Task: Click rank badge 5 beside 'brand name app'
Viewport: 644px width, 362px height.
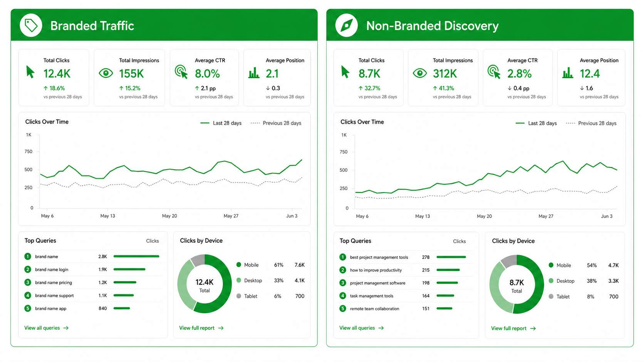Action: point(28,308)
